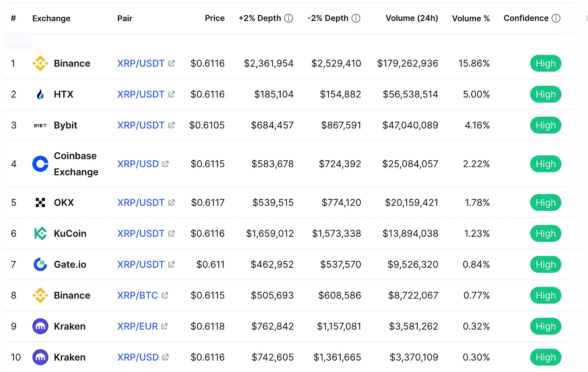Click the Bybit logo icon
Screen dimensions: 588x372
click(40, 125)
